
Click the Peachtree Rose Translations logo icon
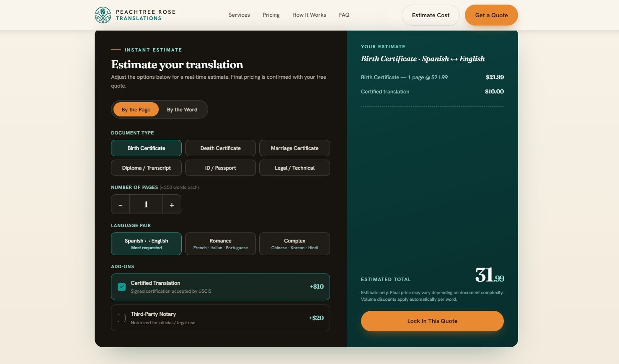103,15
